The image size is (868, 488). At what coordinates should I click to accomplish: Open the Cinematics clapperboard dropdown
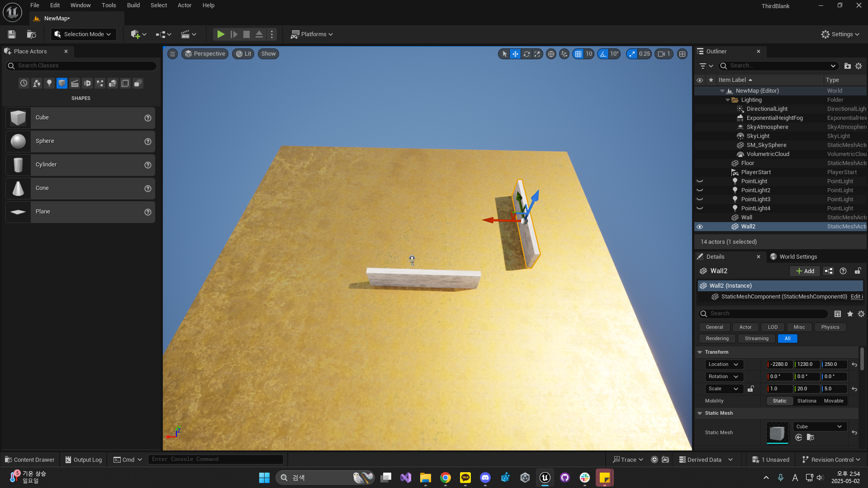point(189,34)
